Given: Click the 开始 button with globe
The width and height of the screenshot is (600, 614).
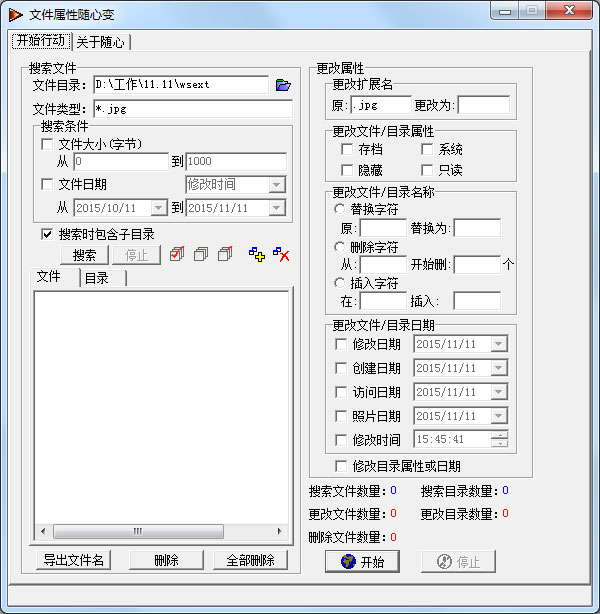Looking at the screenshot, I should click(x=362, y=562).
